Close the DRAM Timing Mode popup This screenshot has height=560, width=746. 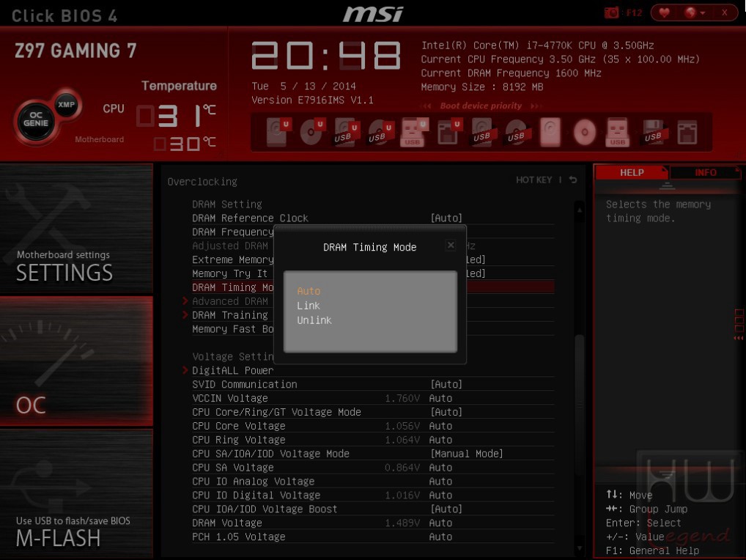[451, 245]
